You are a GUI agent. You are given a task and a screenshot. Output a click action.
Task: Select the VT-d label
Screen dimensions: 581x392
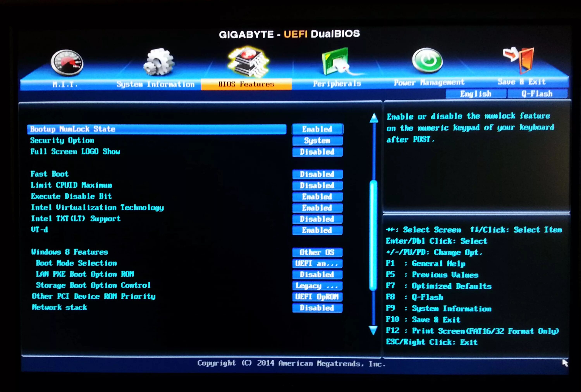[x=39, y=230]
